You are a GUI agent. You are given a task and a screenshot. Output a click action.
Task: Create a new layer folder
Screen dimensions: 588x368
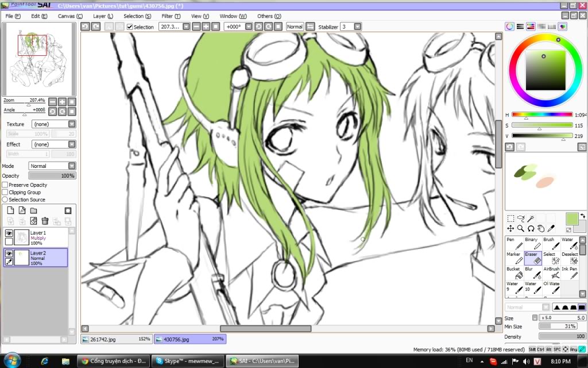(x=34, y=210)
